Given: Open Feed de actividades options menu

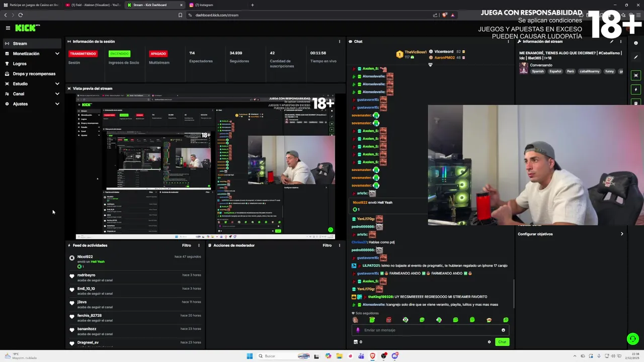Looking at the screenshot, I should pos(199,245).
